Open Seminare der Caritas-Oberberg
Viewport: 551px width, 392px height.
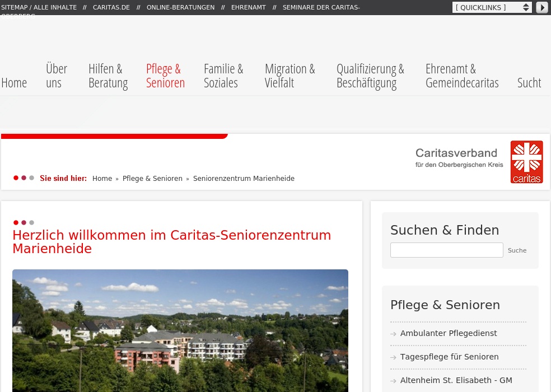(x=321, y=7)
